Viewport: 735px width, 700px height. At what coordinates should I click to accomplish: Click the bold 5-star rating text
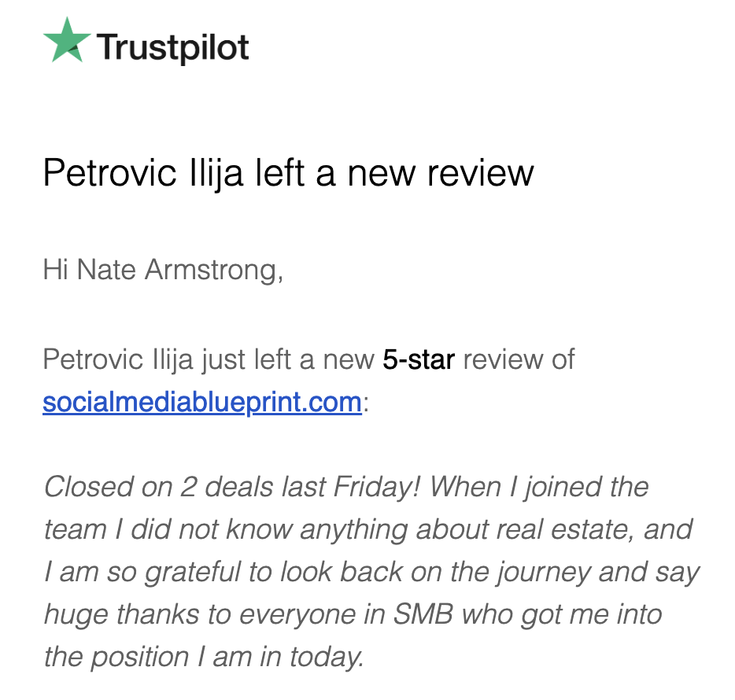(419, 360)
